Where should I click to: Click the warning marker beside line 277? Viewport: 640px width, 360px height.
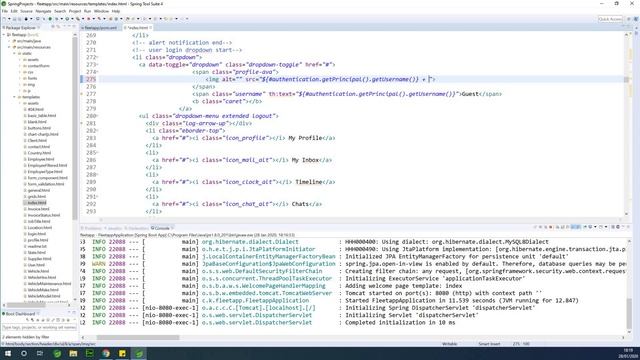pos(82,94)
